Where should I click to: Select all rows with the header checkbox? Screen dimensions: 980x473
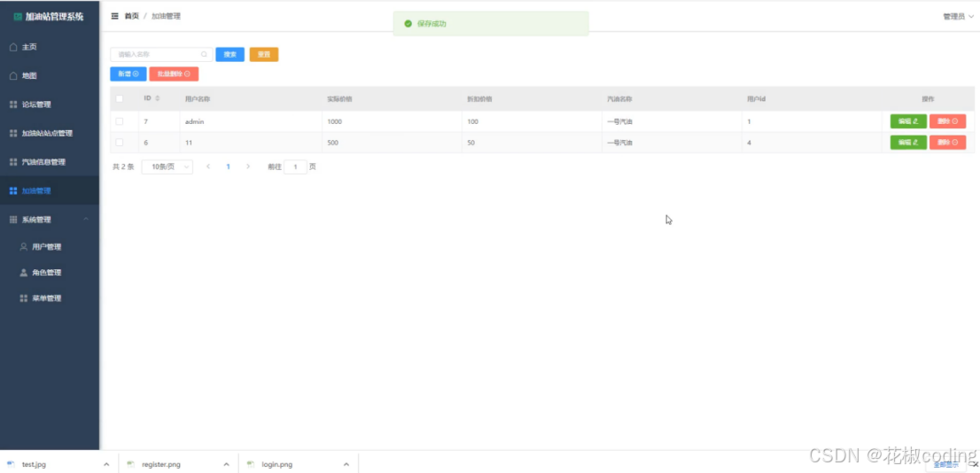point(120,98)
